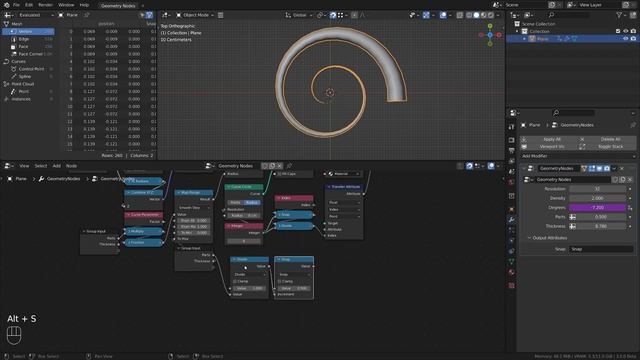Toggle Parts attribute input icon
This screenshot has height=360, width=640.
573,217
